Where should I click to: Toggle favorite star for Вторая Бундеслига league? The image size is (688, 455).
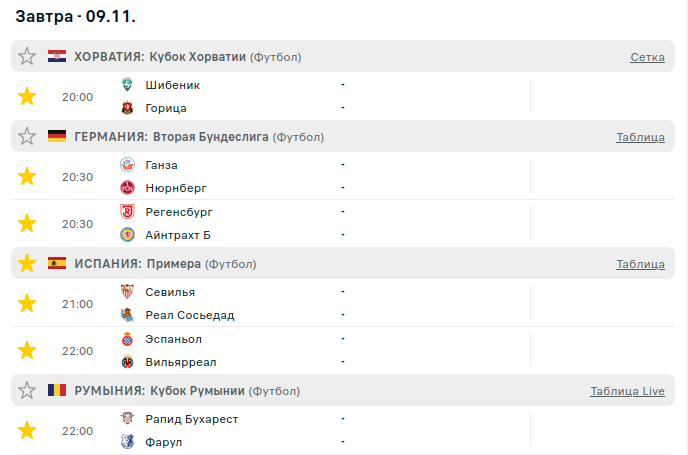click(x=27, y=136)
